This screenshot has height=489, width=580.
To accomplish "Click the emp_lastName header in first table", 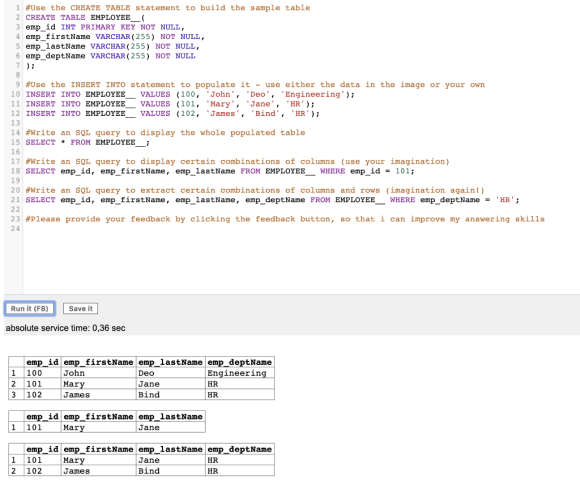I will (x=171, y=362).
